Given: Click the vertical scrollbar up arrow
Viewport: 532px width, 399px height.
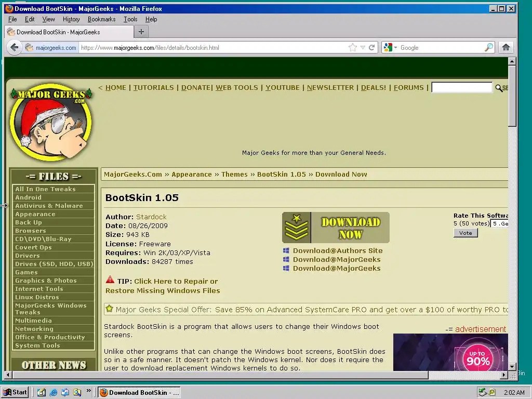Looking at the screenshot, I should click(512, 61).
